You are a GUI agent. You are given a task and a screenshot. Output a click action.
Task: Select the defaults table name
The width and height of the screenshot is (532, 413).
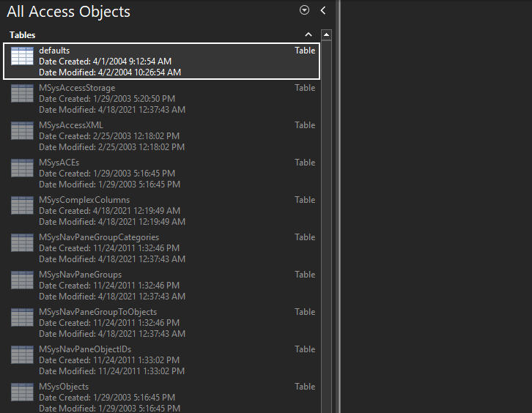[x=54, y=51]
